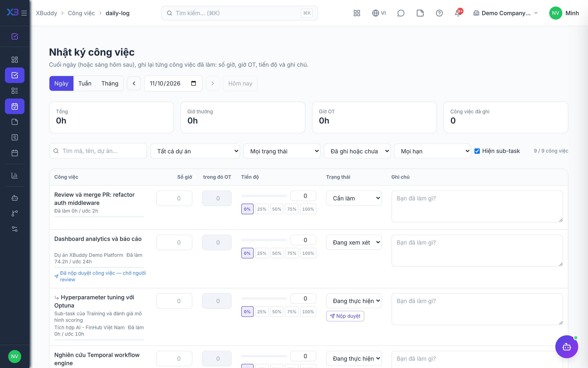
Task: Open the Mọi trạng thái dropdown
Action: tap(282, 151)
